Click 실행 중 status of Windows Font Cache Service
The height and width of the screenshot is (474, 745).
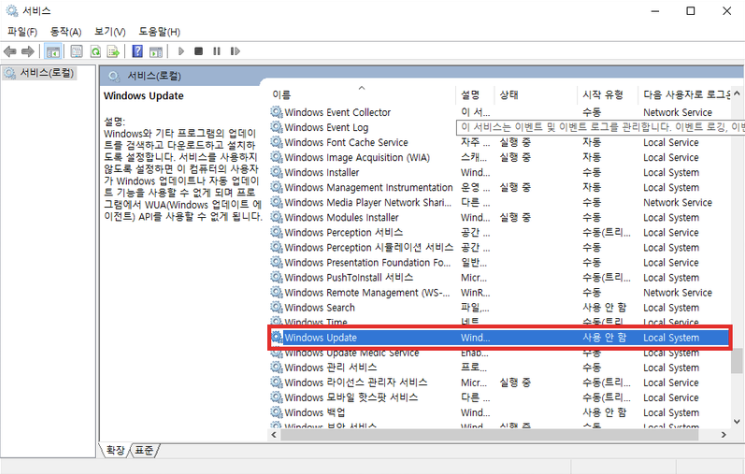click(515, 142)
